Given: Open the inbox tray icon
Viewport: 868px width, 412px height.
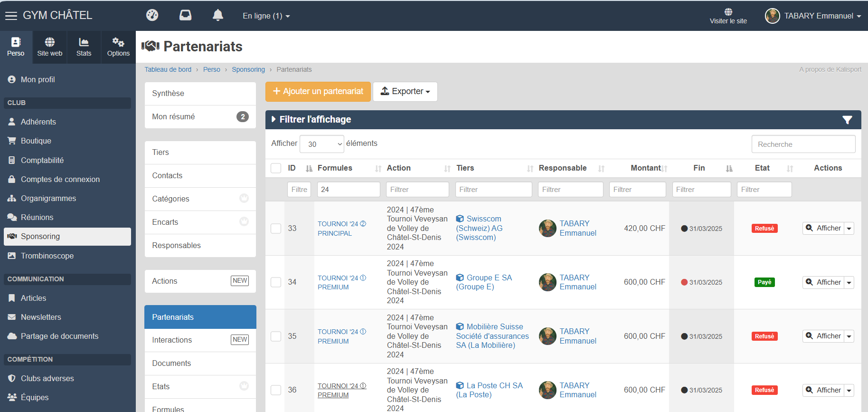Looking at the screenshot, I should 185,15.
